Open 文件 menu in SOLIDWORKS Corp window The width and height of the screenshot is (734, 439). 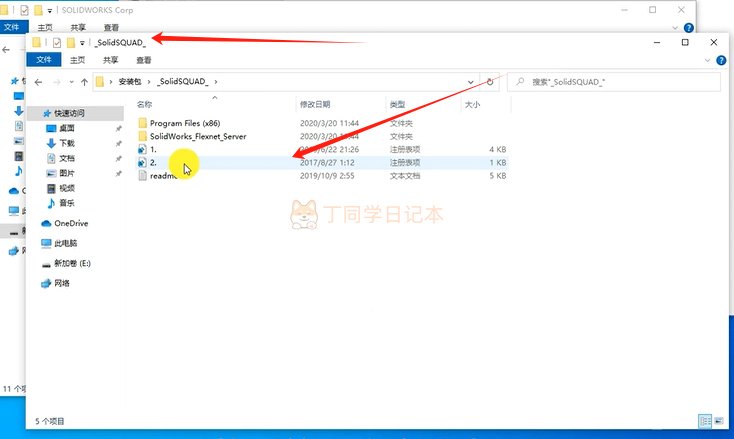coord(13,27)
